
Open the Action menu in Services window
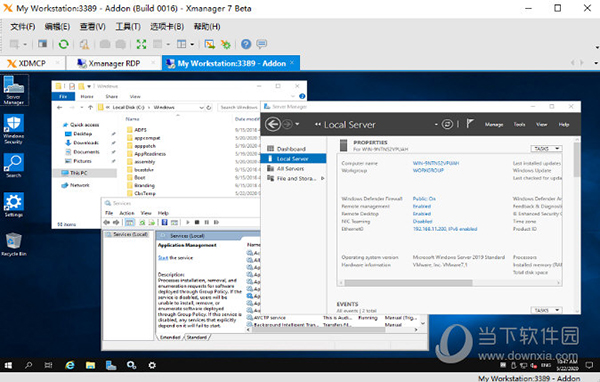pyautogui.click(x=127, y=213)
